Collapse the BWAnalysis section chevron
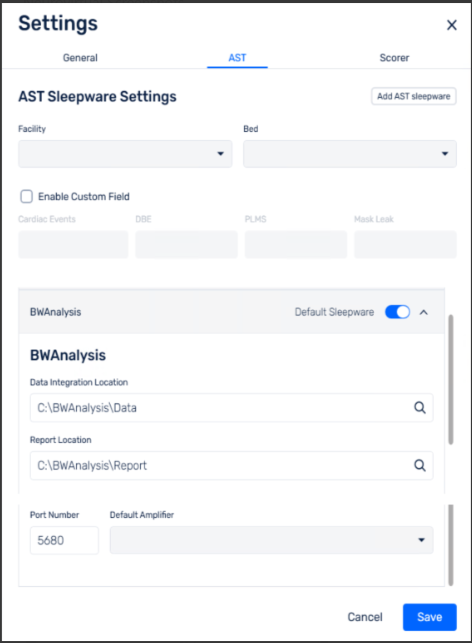This screenshot has height=643, width=472. point(424,312)
